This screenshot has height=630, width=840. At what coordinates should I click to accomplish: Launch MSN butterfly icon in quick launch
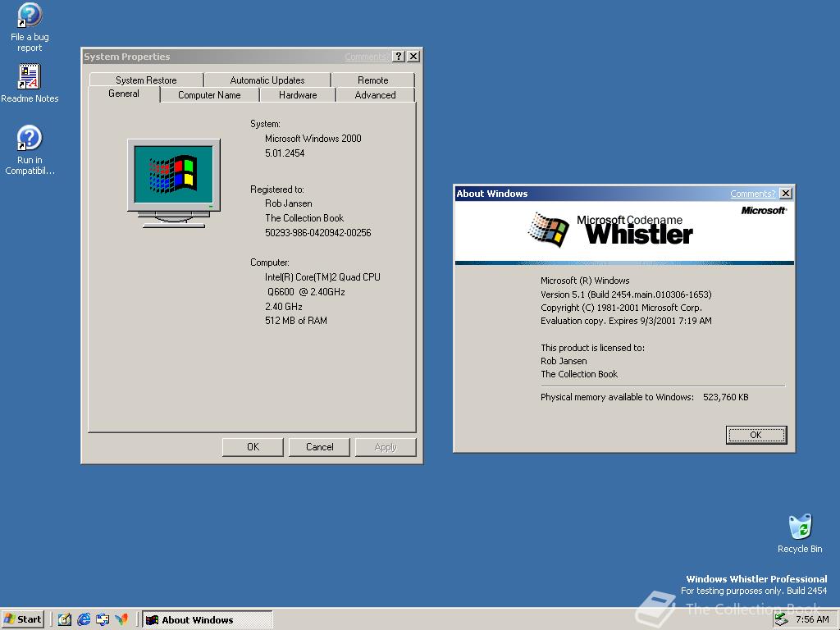click(121, 620)
